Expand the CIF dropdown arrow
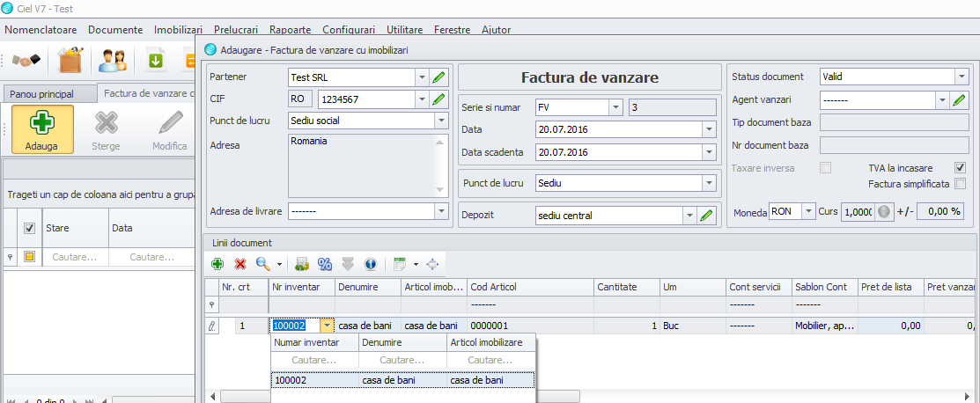Viewport: 980px width, 403px height. pos(422,99)
